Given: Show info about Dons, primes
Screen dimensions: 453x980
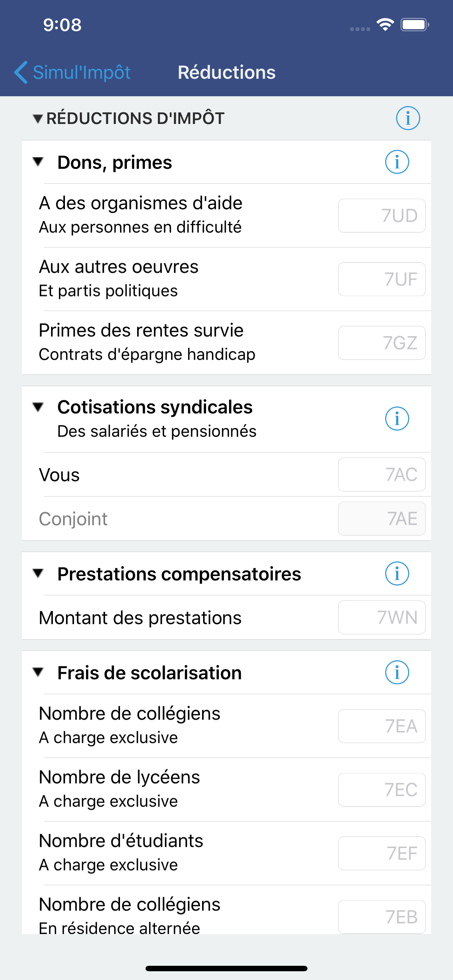Looking at the screenshot, I should (x=397, y=162).
